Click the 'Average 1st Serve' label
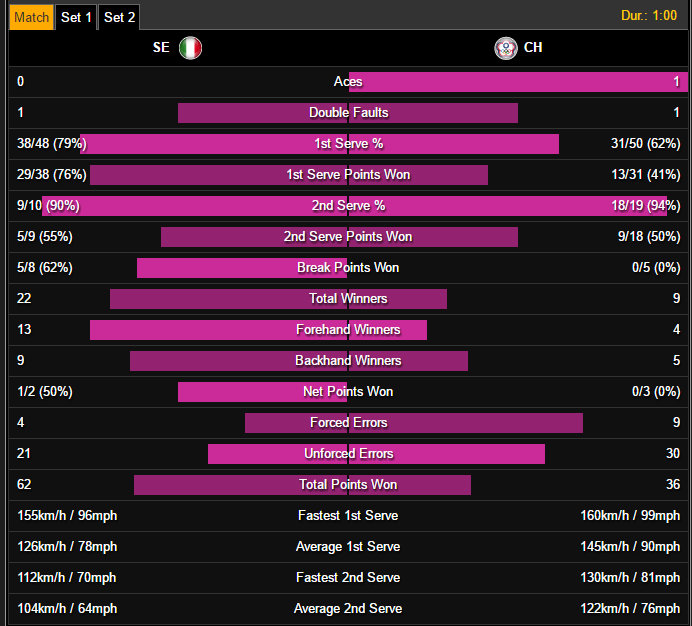 348,546
